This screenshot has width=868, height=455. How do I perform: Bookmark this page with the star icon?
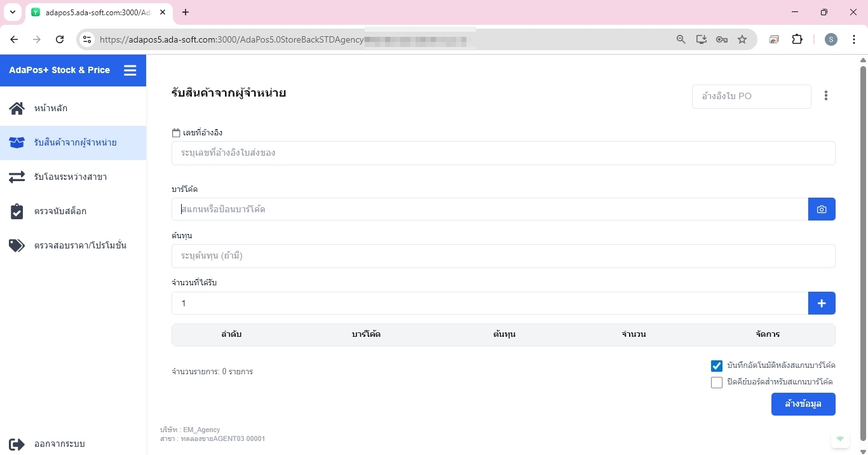[x=742, y=39]
